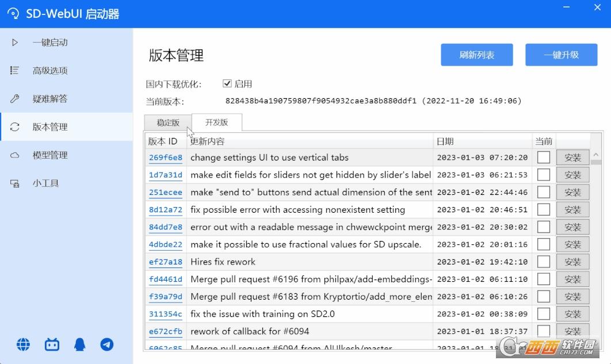Open 疑难解答 in the sidebar
The height and width of the screenshot is (364, 611).
67,98
